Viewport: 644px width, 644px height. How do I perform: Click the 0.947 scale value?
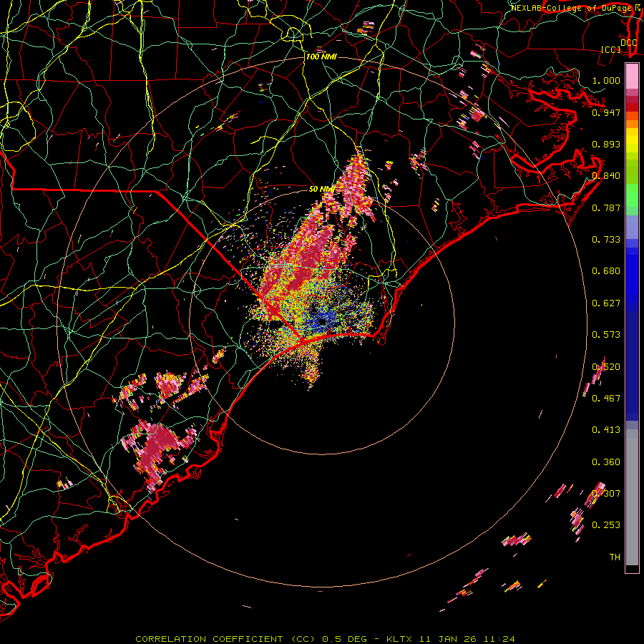point(606,112)
